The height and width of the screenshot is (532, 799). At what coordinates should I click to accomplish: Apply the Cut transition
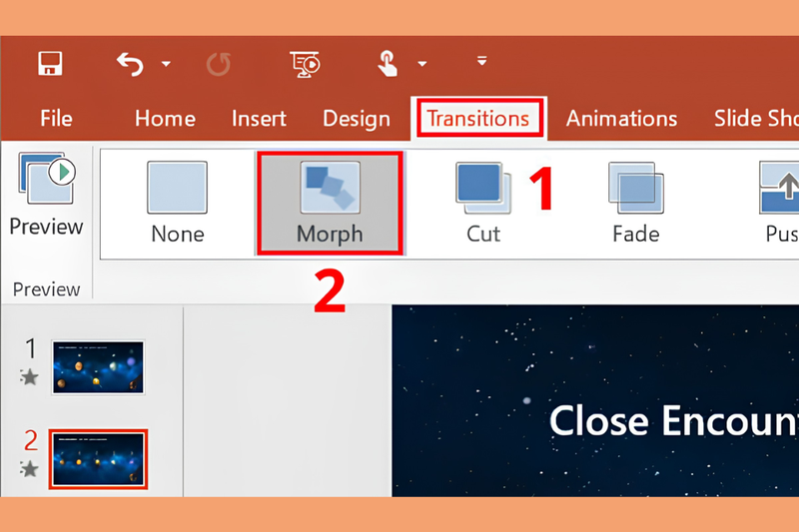tap(483, 202)
